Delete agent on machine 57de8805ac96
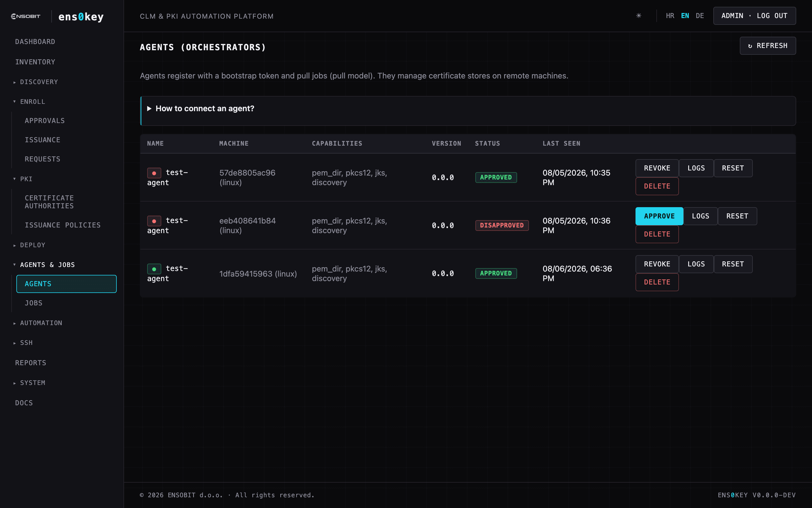This screenshot has height=508, width=812. (657, 186)
